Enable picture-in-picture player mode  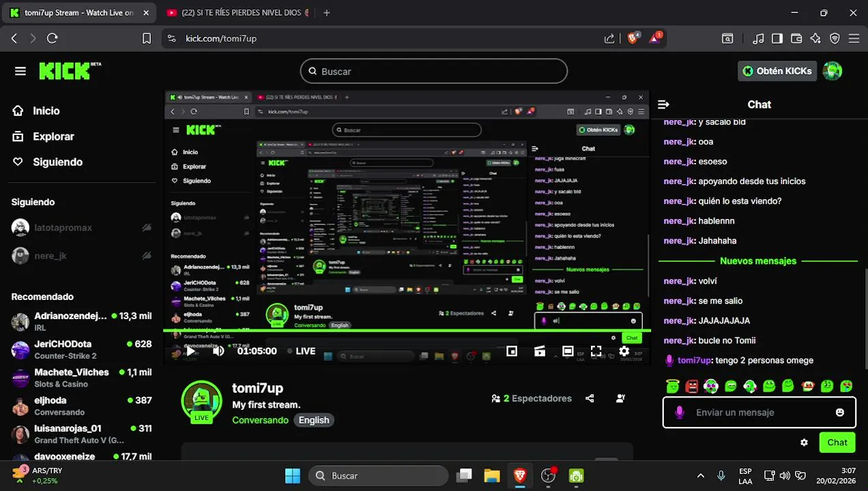click(x=512, y=351)
